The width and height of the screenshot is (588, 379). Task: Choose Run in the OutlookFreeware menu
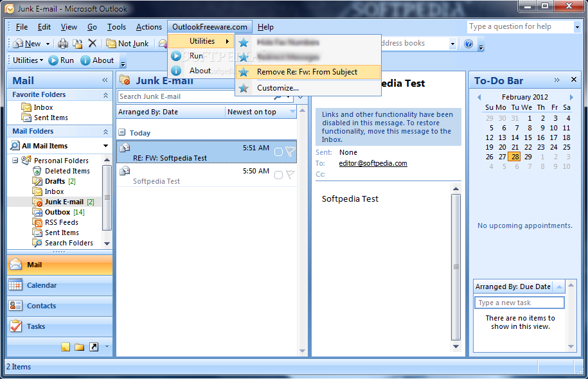(x=196, y=56)
